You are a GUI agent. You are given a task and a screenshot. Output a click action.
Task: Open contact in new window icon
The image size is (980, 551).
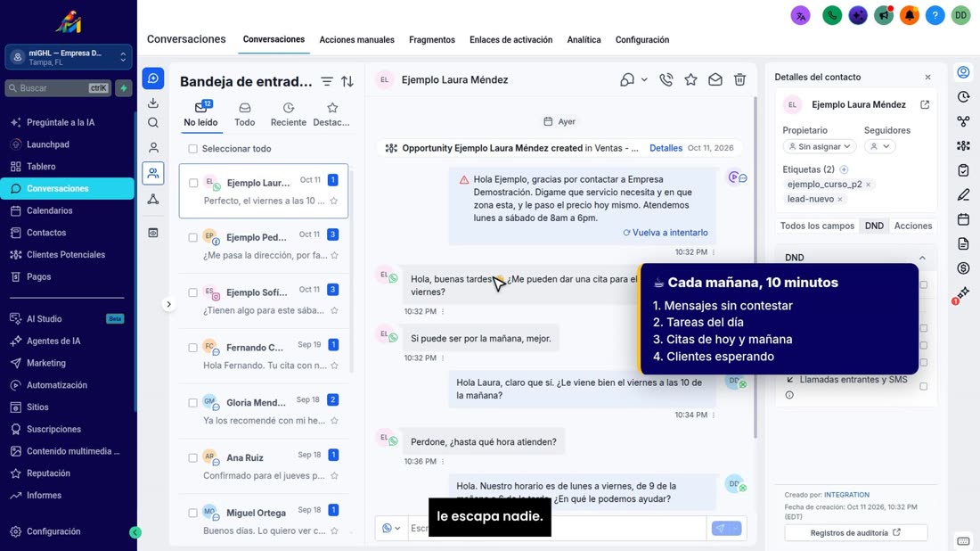pos(925,105)
